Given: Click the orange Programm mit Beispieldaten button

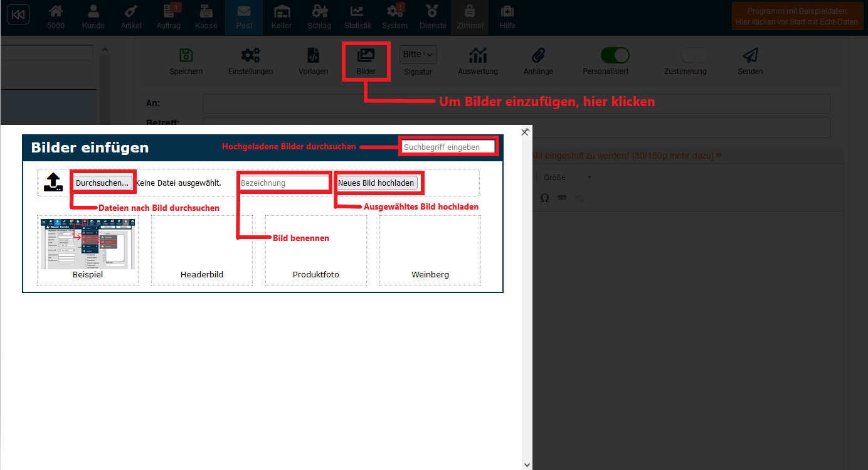Looking at the screenshot, I should pyautogui.click(x=797, y=17).
